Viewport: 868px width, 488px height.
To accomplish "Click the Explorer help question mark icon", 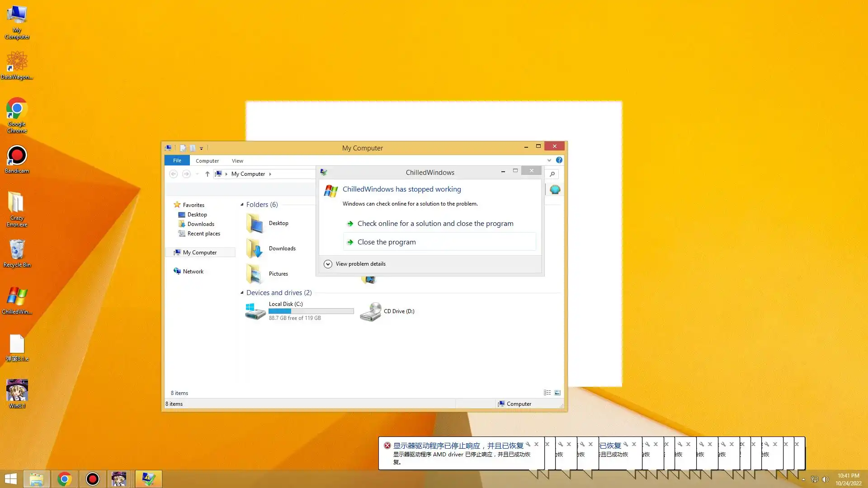I will click(559, 160).
